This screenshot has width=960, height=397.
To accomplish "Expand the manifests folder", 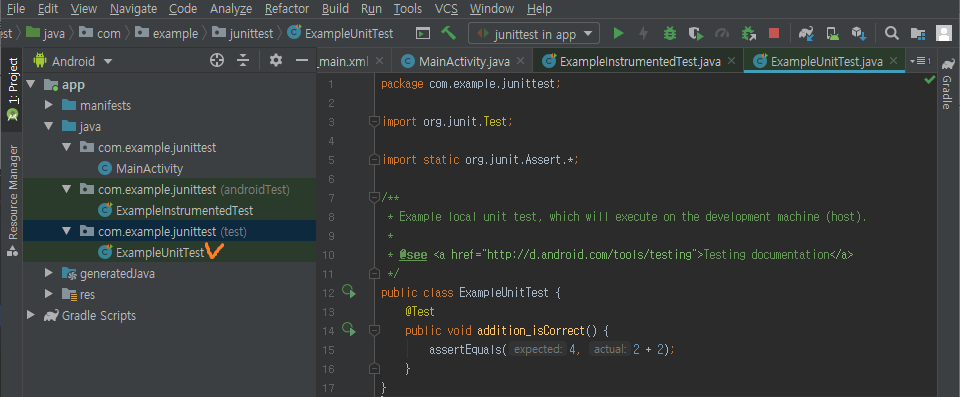I will [49, 105].
